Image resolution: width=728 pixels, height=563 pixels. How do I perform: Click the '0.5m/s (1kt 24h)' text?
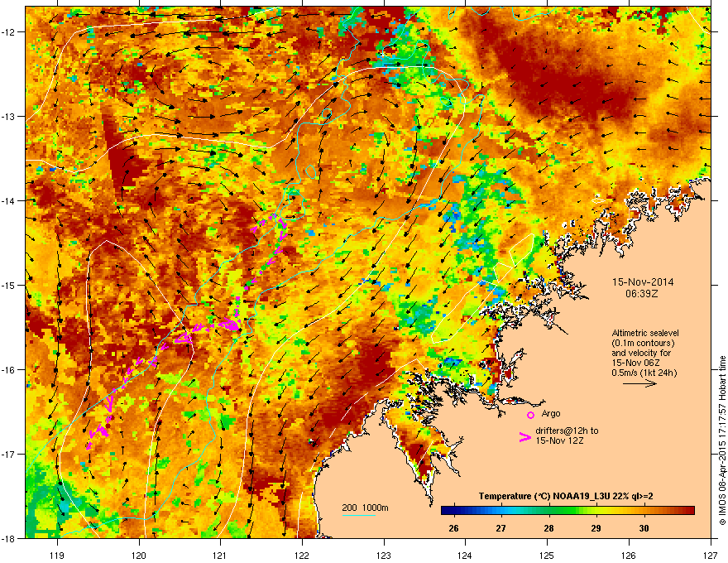(x=644, y=373)
